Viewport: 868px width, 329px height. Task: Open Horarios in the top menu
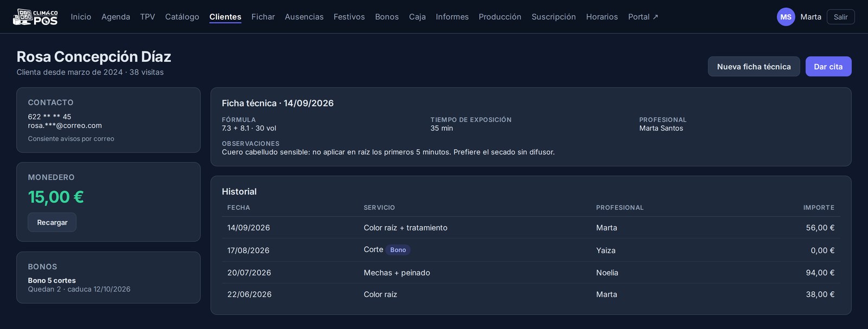(602, 17)
